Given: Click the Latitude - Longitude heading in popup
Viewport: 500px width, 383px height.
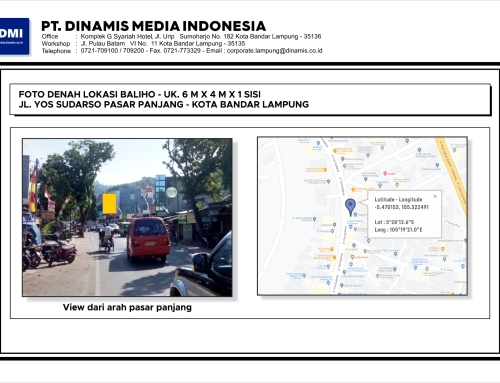Looking at the screenshot, I should coord(398,199).
